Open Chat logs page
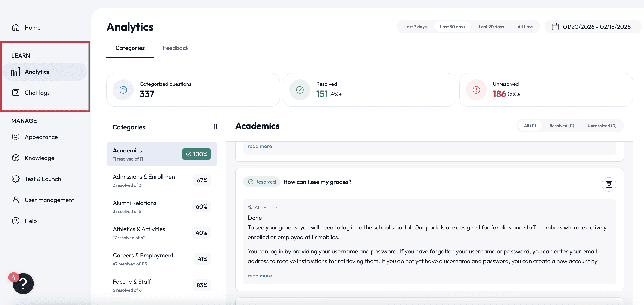Viewport: 644px width, 305px height. click(37, 93)
